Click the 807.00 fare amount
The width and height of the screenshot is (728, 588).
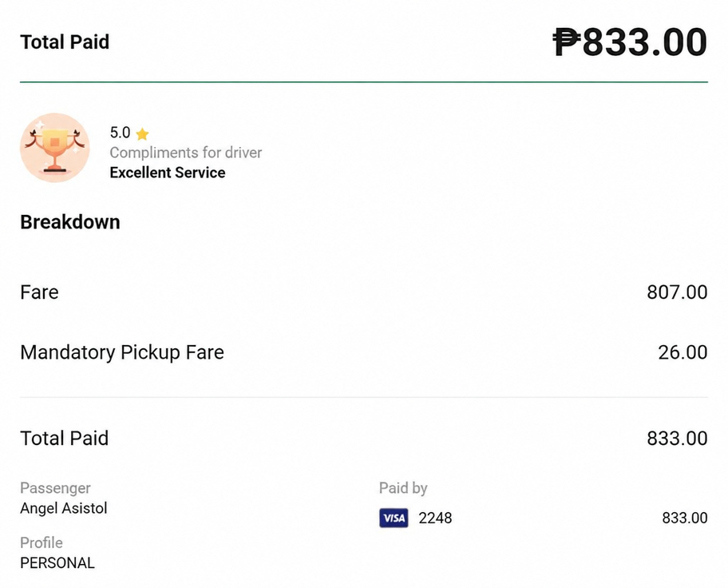pyautogui.click(x=677, y=292)
